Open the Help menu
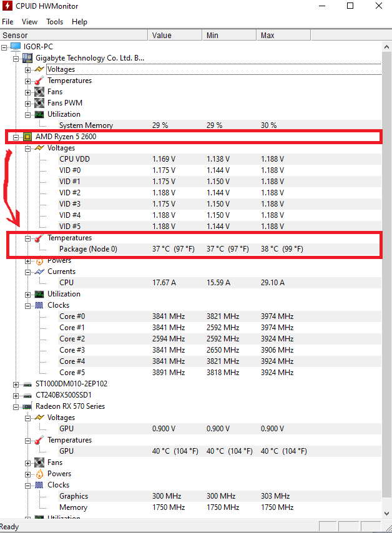The width and height of the screenshot is (392, 533). tap(79, 22)
